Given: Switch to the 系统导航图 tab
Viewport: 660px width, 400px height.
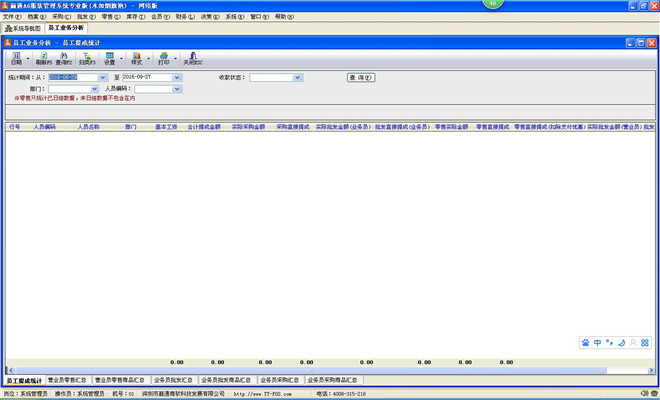Looking at the screenshot, I should (x=23, y=29).
